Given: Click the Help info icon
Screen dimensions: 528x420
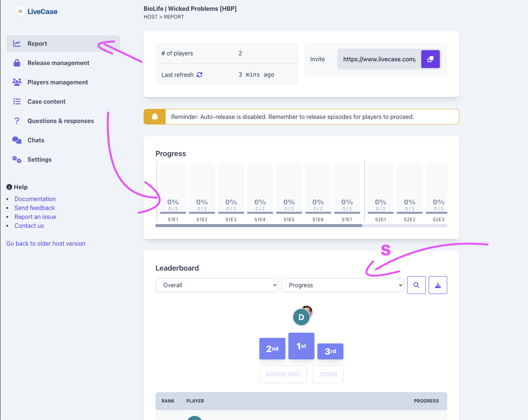Looking at the screenshot, I should [x=9, y=187].
